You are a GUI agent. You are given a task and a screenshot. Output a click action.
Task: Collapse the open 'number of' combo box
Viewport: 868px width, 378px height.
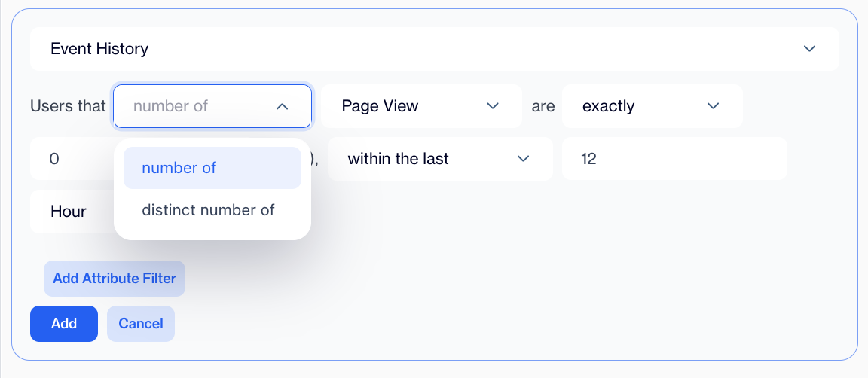pos(212,106)
